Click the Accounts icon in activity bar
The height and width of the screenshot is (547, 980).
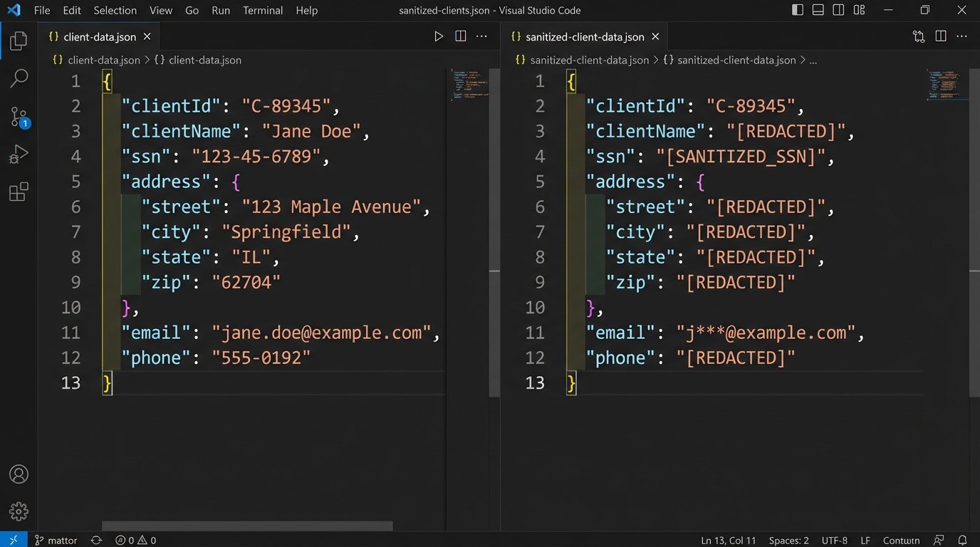19,474
